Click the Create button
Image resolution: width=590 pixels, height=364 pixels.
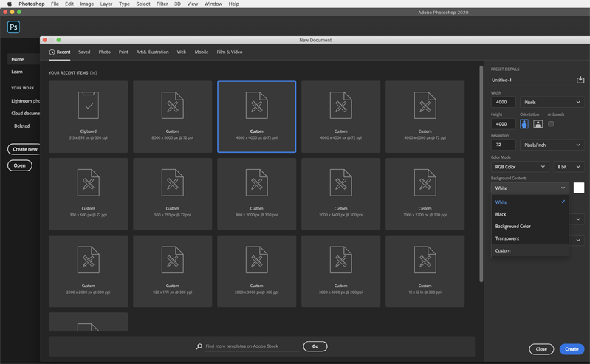572,349
